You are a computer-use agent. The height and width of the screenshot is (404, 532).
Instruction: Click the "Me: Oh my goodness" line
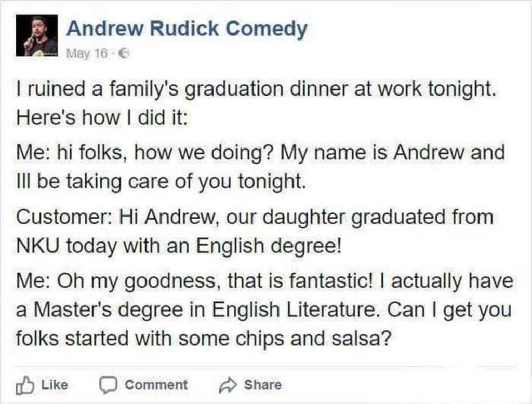264,281
